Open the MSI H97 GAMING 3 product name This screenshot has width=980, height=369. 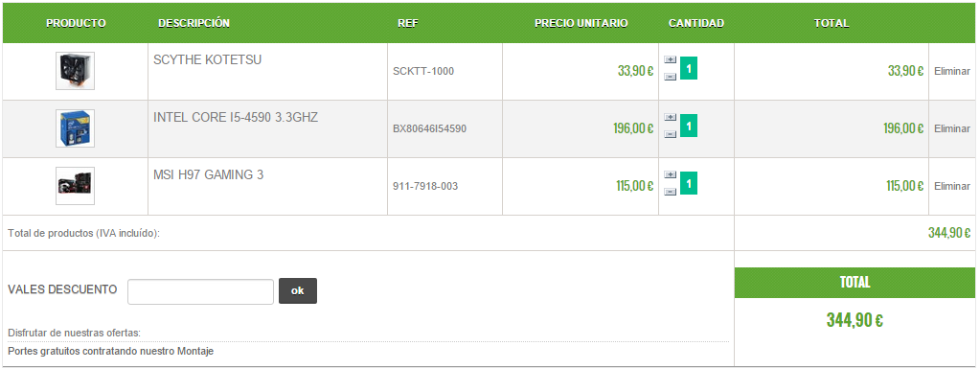208,175
